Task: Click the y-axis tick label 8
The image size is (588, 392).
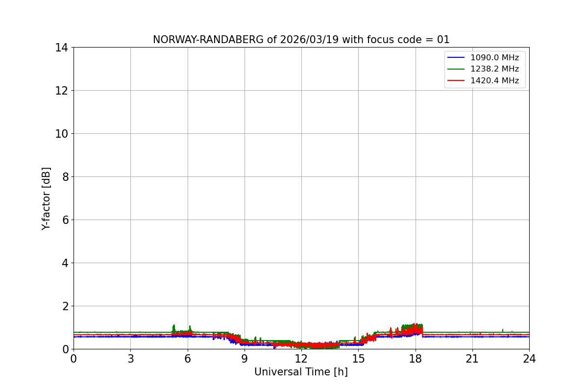Action: coord(65,177)
